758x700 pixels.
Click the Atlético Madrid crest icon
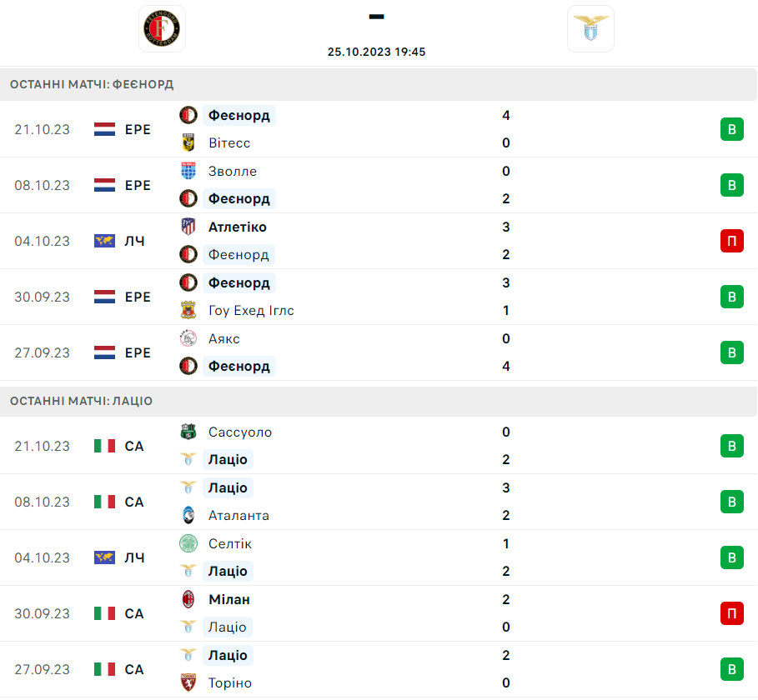tap(188, 227)
